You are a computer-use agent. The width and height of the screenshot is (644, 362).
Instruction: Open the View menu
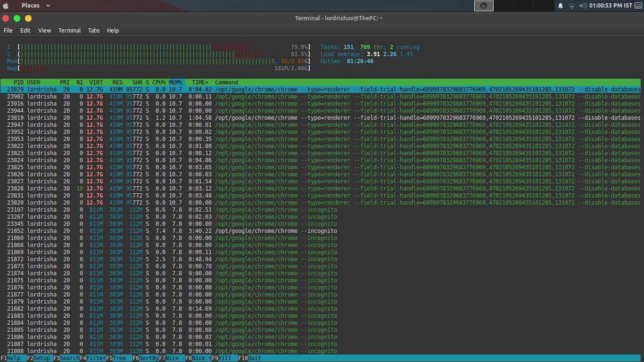point(45,30)
